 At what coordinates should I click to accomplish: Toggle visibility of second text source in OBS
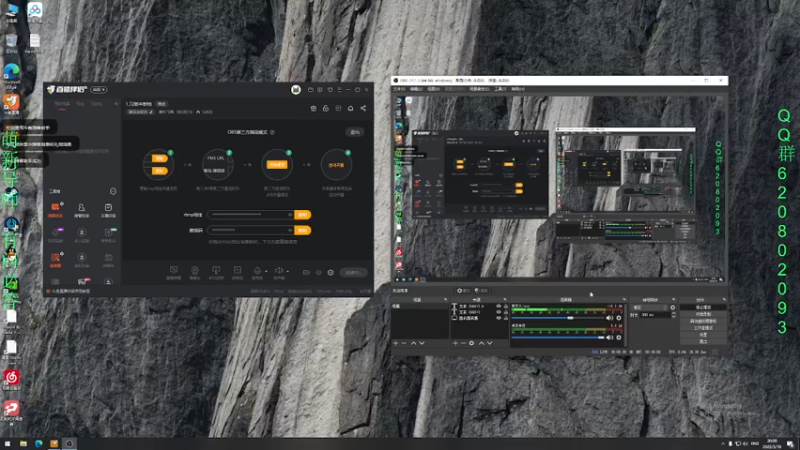point(498,312)
